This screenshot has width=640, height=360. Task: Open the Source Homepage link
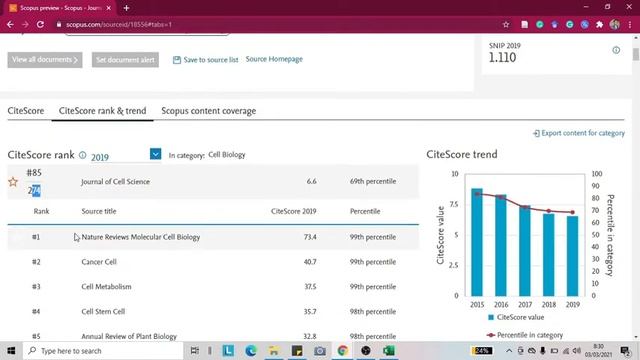(x=274, y=59)
